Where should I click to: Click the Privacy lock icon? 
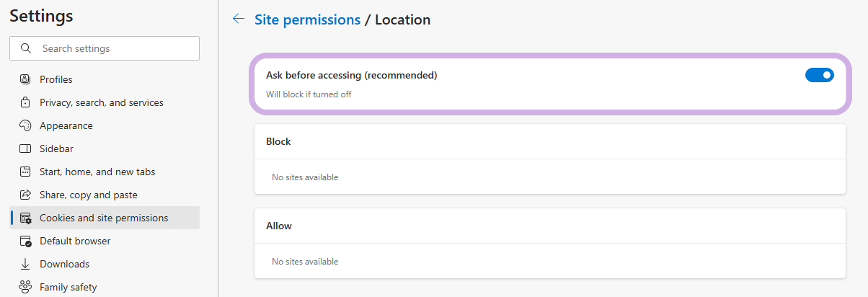pyautogui.click(x=25, y=102)
